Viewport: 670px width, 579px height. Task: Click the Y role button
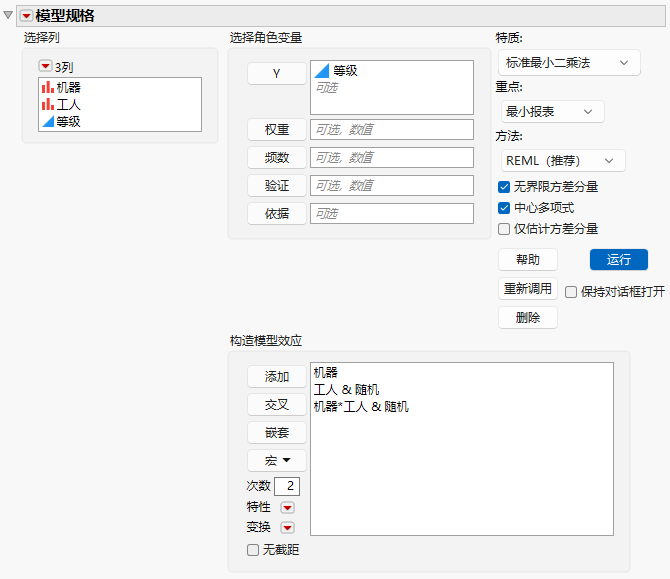pyautogui.click(x=276, y=73)
